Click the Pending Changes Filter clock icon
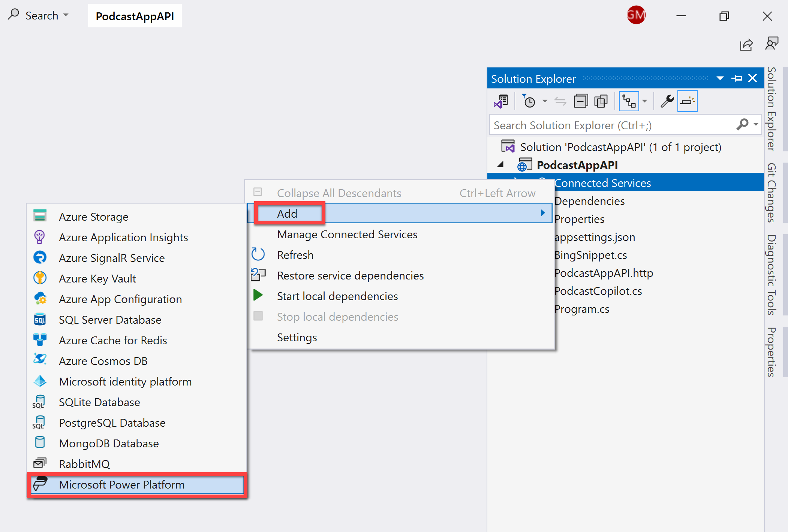Image resolution: width=788 pixels, height=532 pixels. click(529, 101)
